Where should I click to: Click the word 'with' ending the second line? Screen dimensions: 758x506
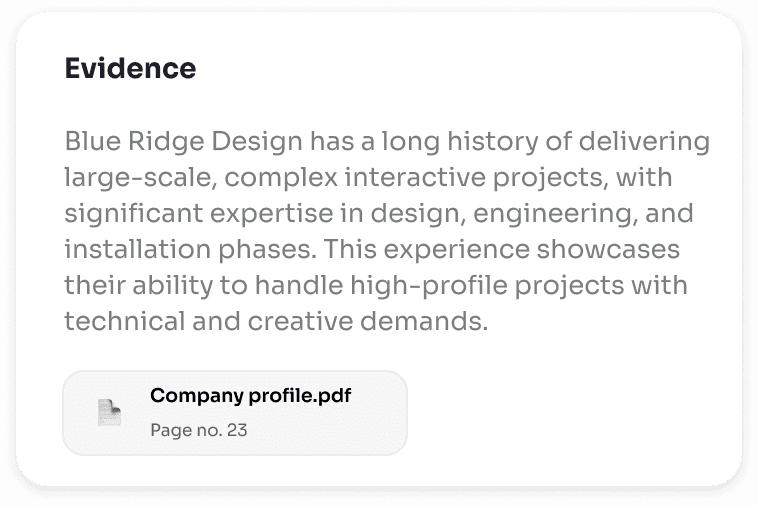pos(644,177)
